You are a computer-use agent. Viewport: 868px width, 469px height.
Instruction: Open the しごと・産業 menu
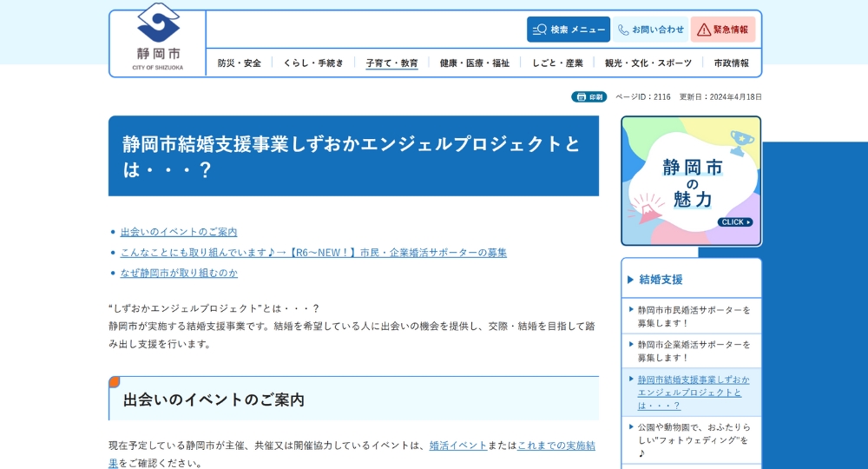[557, 63]
